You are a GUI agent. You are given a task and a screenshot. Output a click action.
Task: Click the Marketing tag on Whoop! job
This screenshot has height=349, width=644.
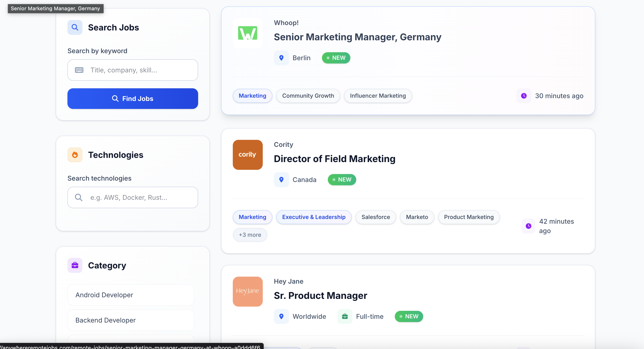click(x=252, y=96)
